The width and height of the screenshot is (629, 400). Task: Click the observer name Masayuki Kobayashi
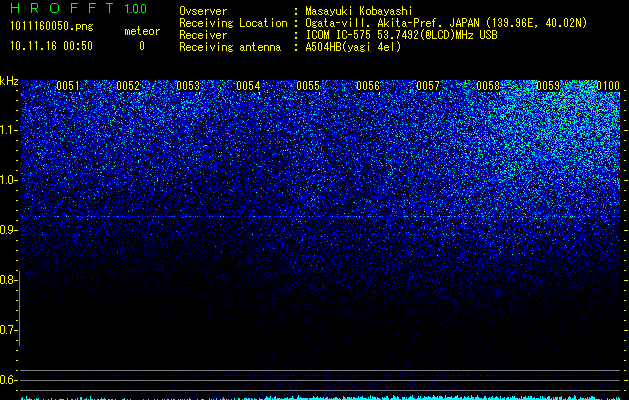coord(359,11)
